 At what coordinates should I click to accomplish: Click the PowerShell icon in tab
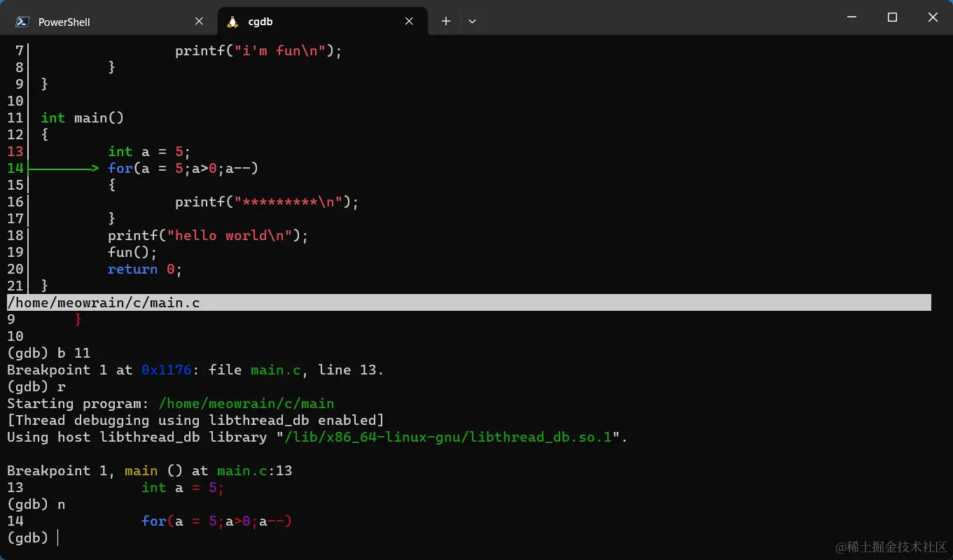tap(22, 22)
